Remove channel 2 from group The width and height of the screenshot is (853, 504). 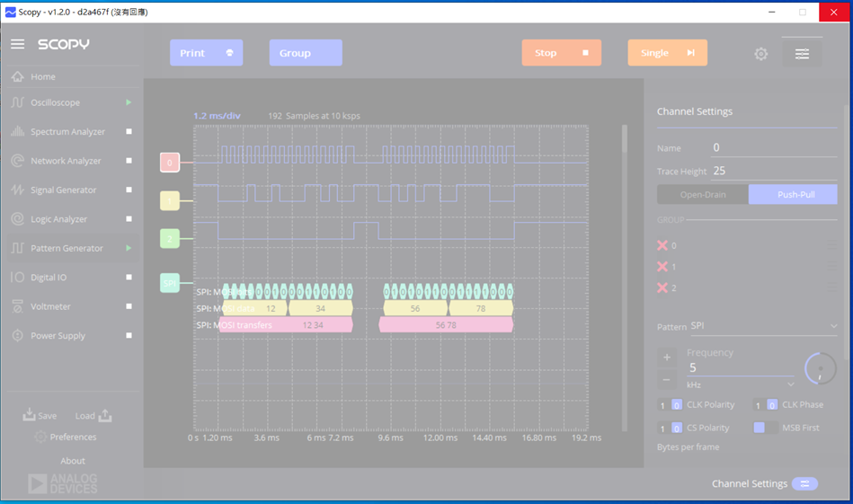click(x=662, y=287)
